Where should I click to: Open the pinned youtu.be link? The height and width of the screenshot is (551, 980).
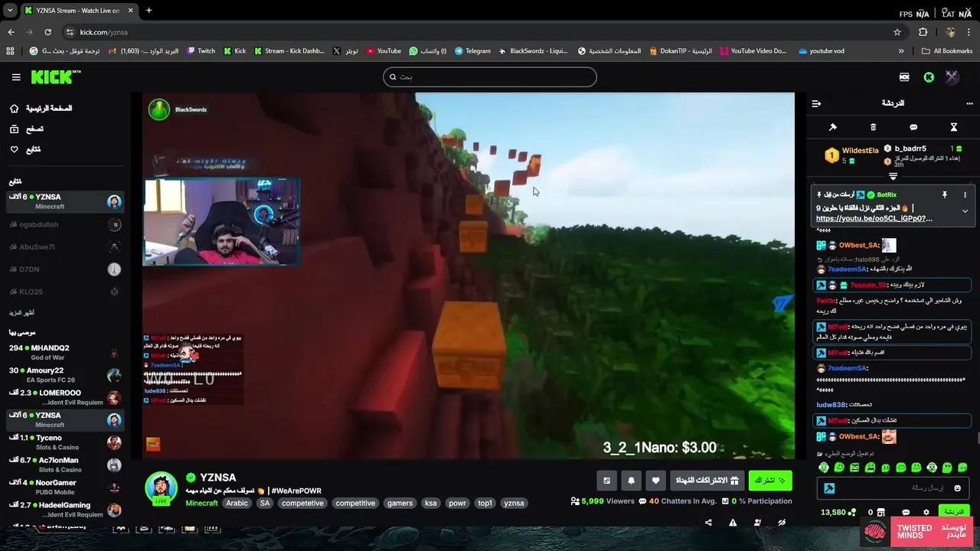click(x=874, y=218)
